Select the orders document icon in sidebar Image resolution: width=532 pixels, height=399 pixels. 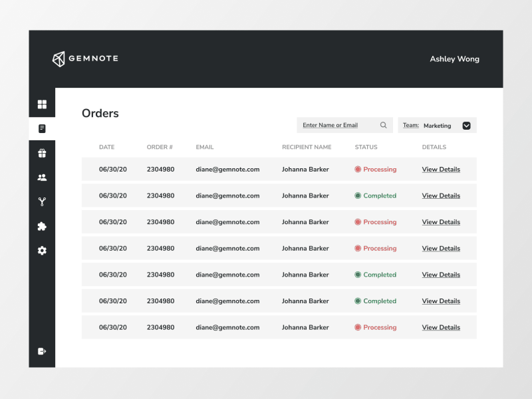42,128
